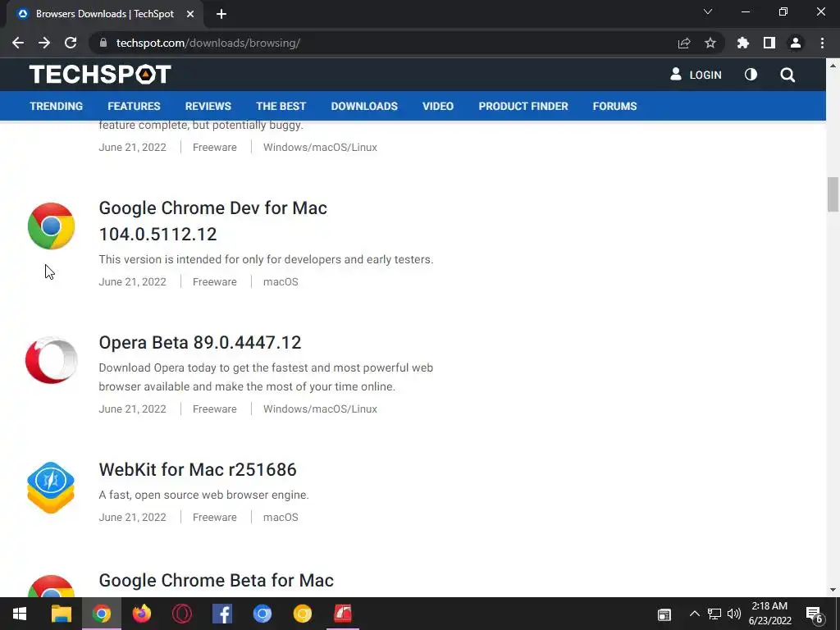Share this page via address bar icon
This screenshot has height=630, width=840.
pyautogui.click(x=684, y=43)
